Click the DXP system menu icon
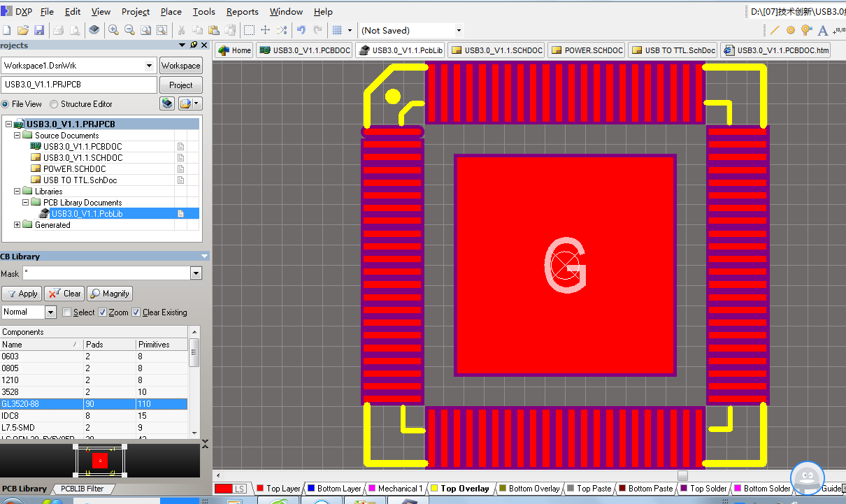 [x=17, y=11]
